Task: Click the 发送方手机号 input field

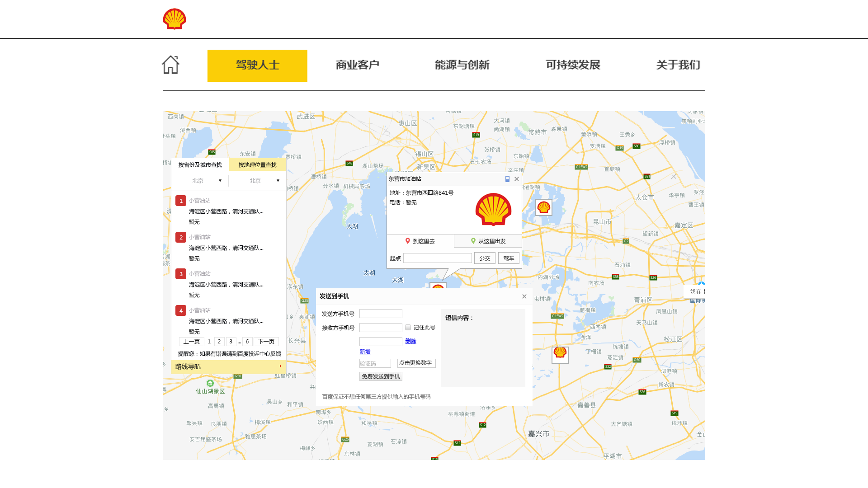Action: [381, 314]
